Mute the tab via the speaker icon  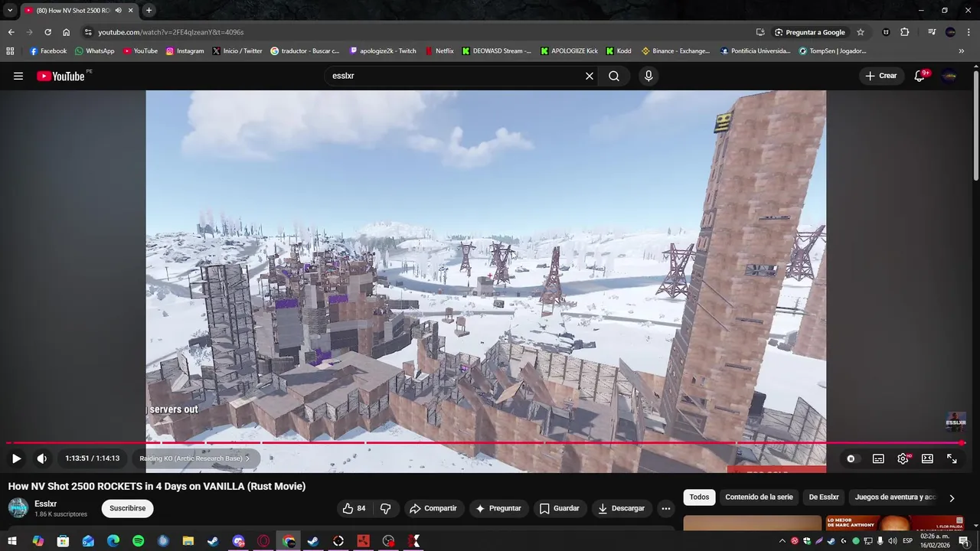[118, 11]
